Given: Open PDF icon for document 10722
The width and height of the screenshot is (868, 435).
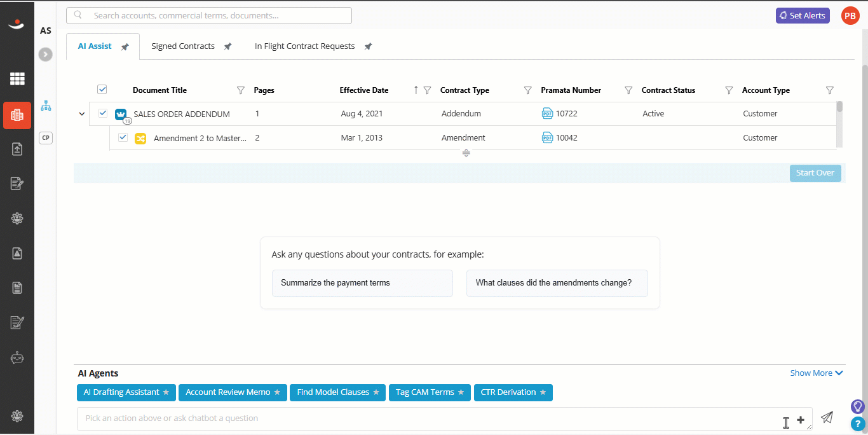Looking at the screenshot, I should click(547, 113).
